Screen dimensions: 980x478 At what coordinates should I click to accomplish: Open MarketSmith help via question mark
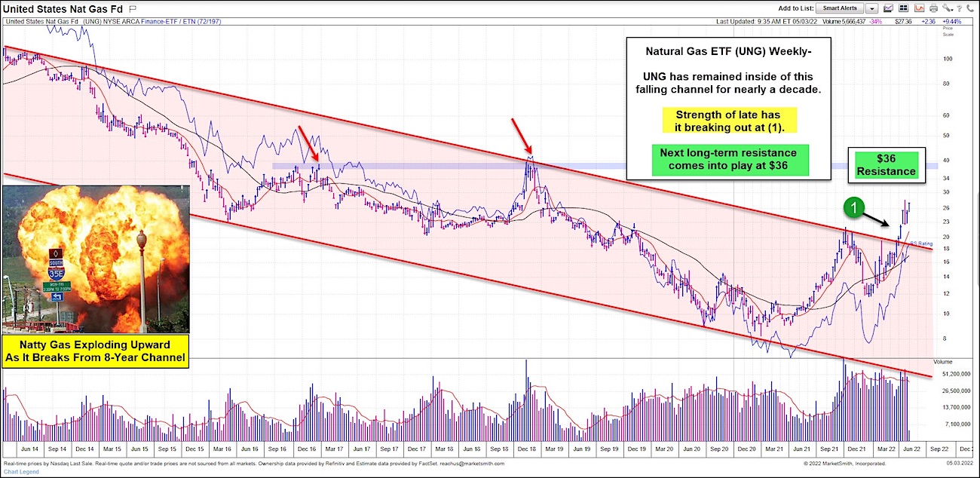point(959,8)
